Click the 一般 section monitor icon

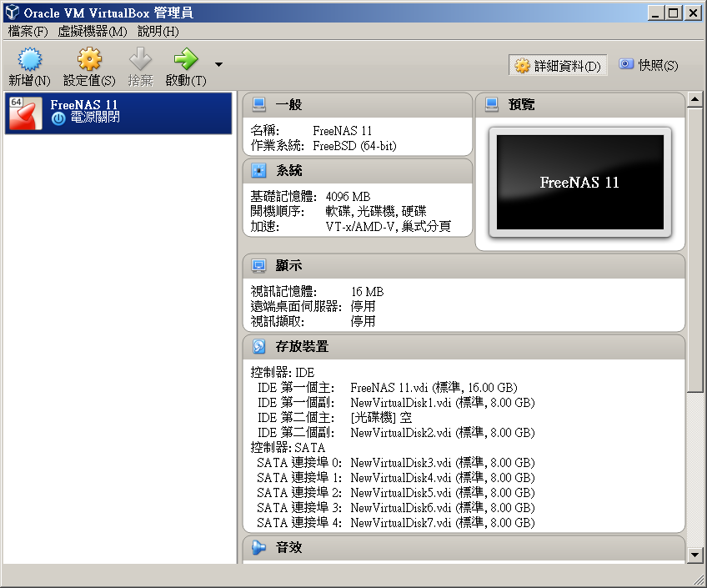(259, 104)
